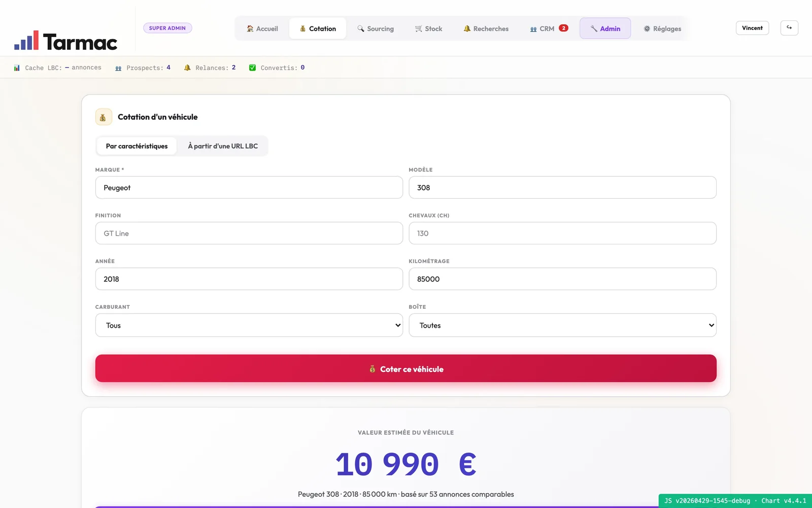This screenshot has height=508, width=812.
Task: Click Coter ce véhicule button
Action: pos(406,368)
